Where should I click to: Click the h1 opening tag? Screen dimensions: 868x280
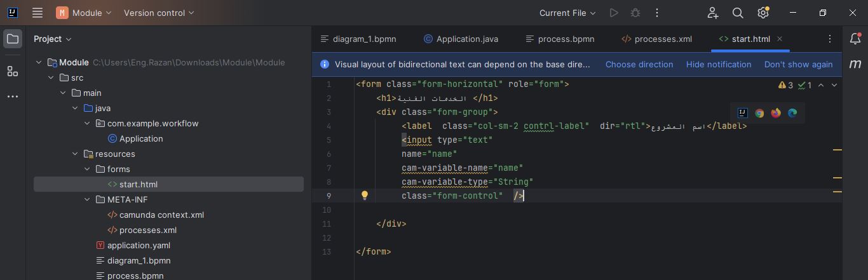coord(386,98)
